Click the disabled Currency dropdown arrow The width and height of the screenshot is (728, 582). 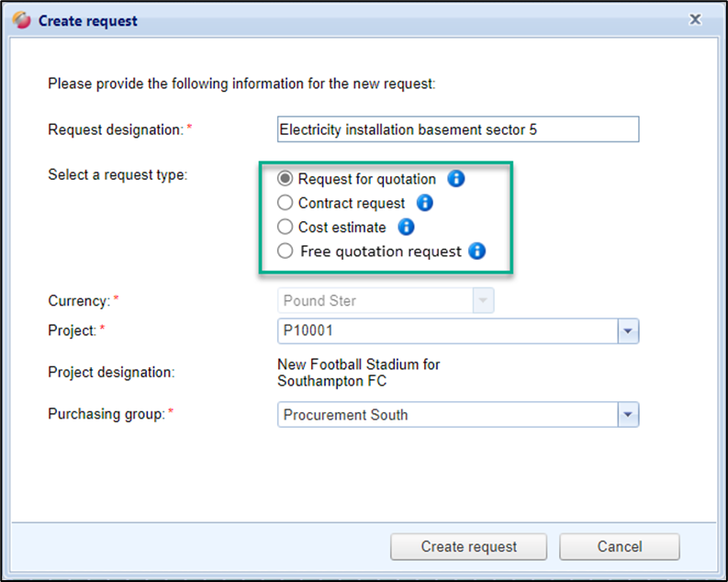(483, 300)
